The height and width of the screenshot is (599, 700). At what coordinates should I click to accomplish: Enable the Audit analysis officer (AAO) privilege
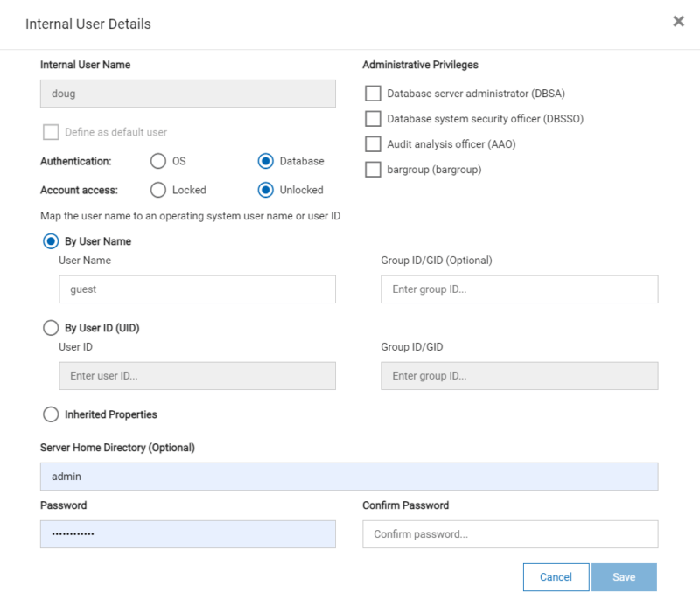(x=374, y=143)
